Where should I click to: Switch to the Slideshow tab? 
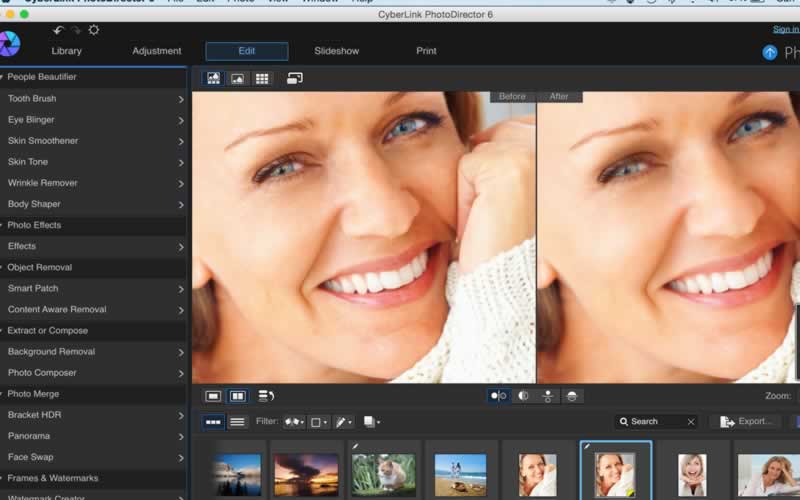[336, 51]
